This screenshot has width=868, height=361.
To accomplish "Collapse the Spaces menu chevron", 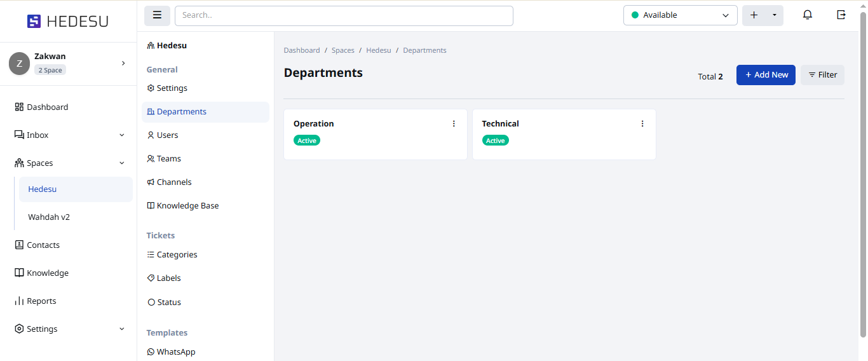I will click(122, 163).
